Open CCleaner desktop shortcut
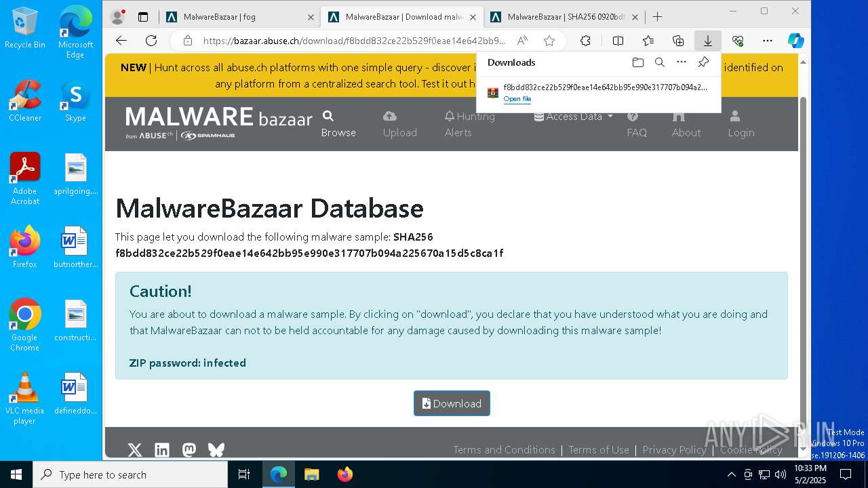Image resolution: width=868 pixels, height=488 pixels. click(25, 102)
